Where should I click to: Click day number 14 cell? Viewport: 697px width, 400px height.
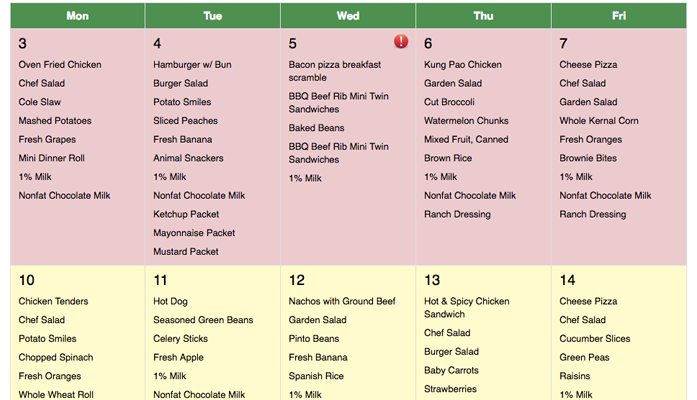click(x=568, y=280)
